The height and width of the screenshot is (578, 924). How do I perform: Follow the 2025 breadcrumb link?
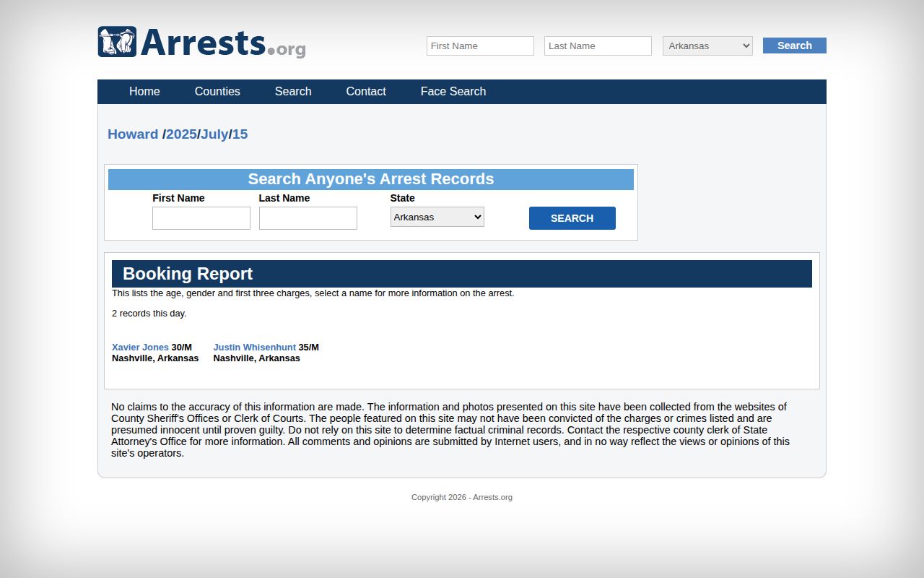click(x=181, y=134)
